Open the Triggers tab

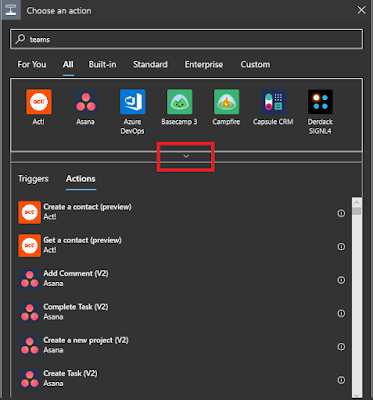[x=33, y=179]
